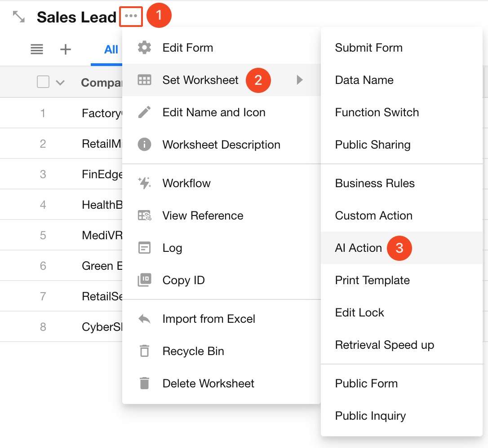Switch to the All tab

pos(111,49)
